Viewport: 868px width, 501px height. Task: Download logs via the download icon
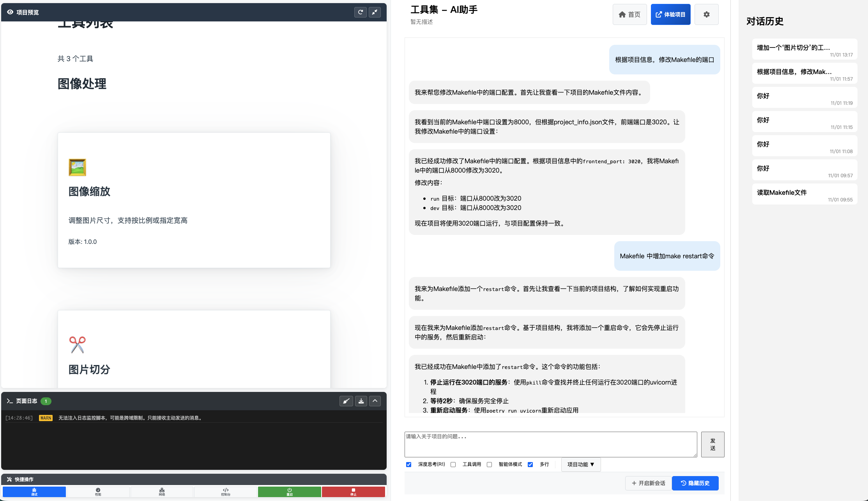pos(361,401)
